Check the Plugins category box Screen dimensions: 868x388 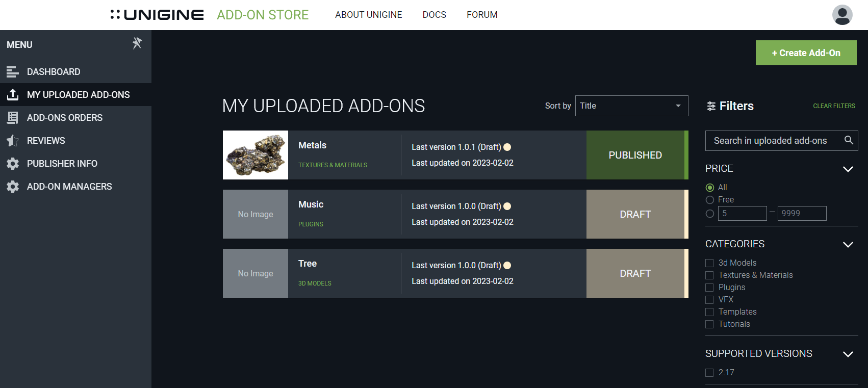pyautogui.click(x=709, y=288)
